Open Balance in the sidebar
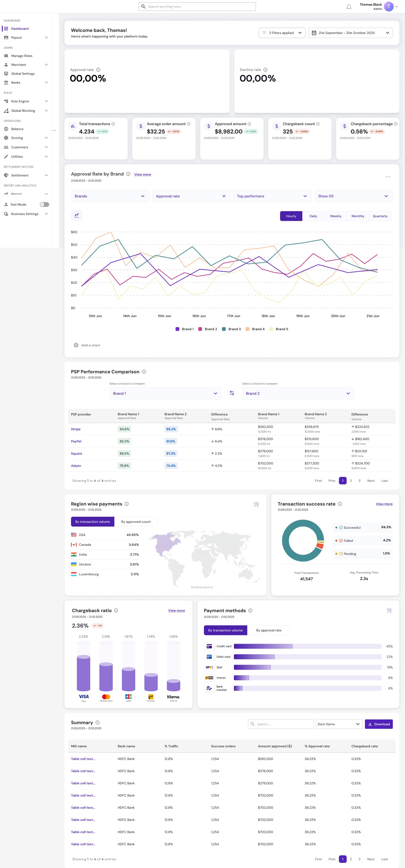The image size is (405, 868). (17, 129)
